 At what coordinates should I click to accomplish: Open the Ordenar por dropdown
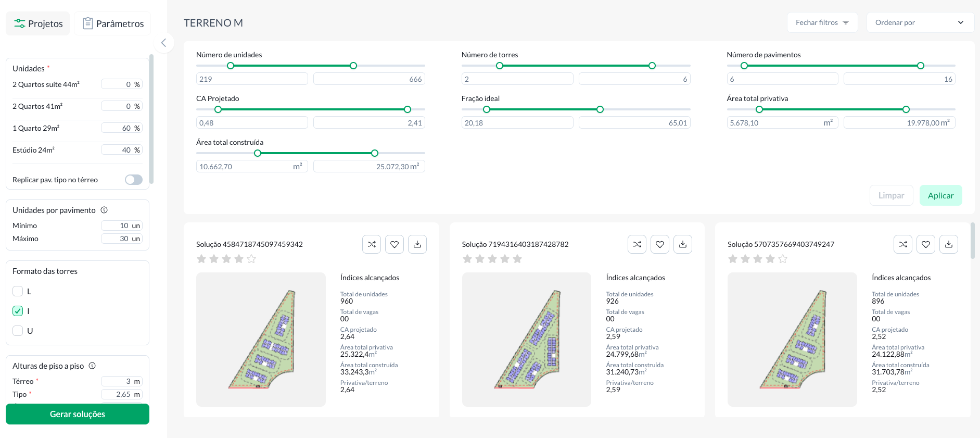(x=920, y=22)
